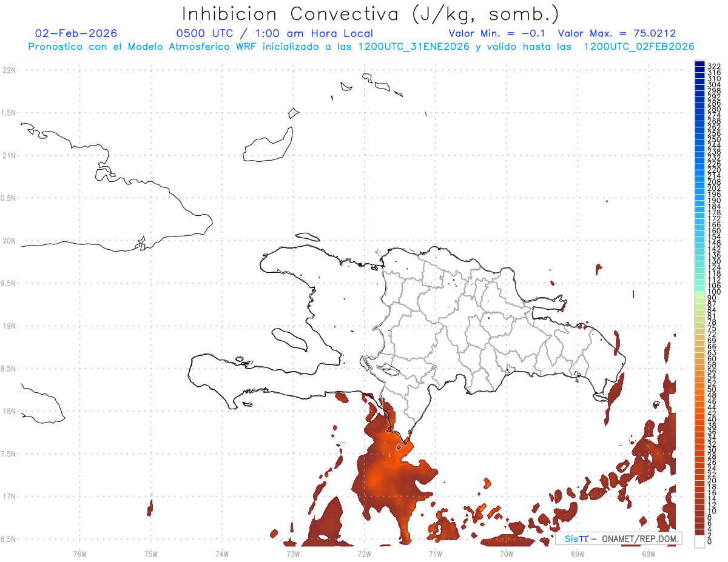Click the "75W" longitude label
The height and width of the screenshot is (562, 728).
coord(151,553)
